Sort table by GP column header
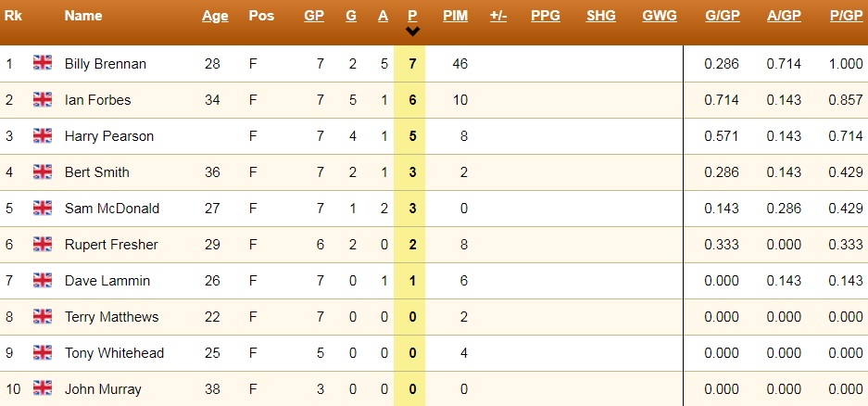Viewport: 868px width, 406px height. [x=314, y=16]
